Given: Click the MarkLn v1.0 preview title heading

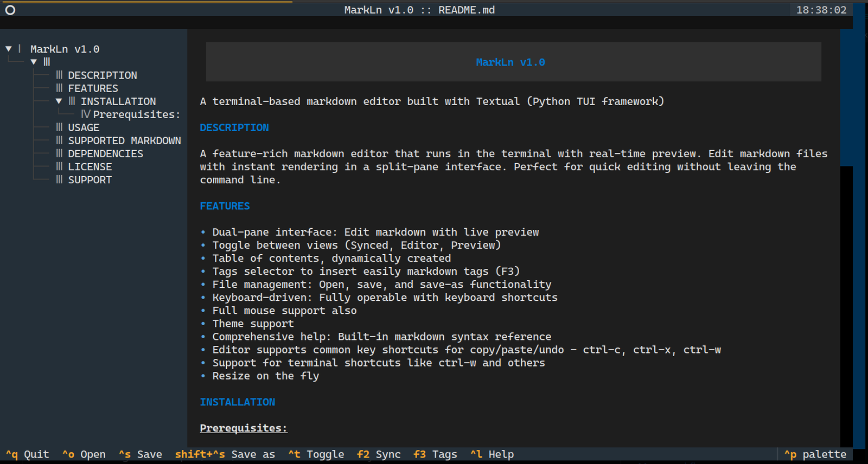Looking at the screenshot, I should [x=510, y=62].
